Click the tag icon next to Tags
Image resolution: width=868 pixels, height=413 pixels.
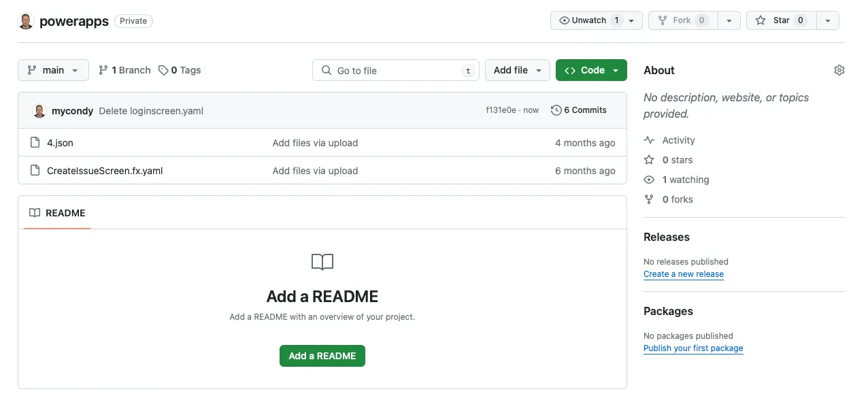pyautogui.click(x=163, y=70)
